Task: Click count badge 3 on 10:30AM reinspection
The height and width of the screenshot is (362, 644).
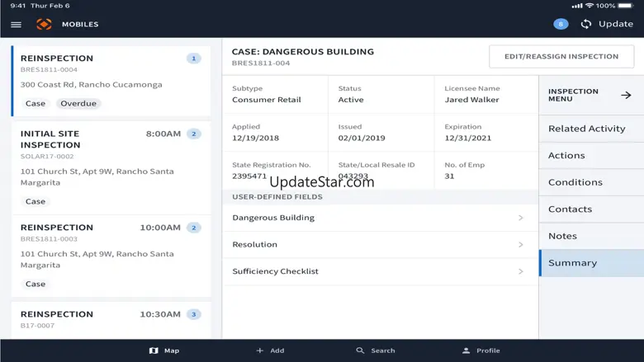Action: coord(194,314)
